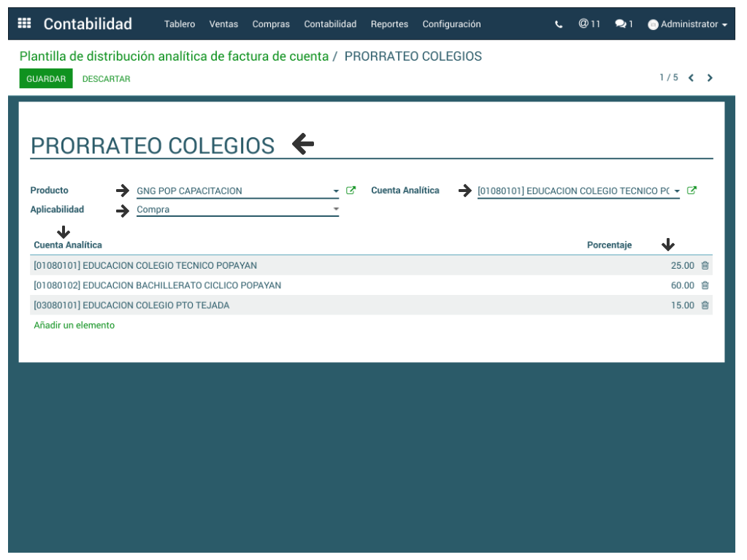Viewport: 747px width, 560px height.
Task: Open the Reportes menu
Action: click(389, 24)
